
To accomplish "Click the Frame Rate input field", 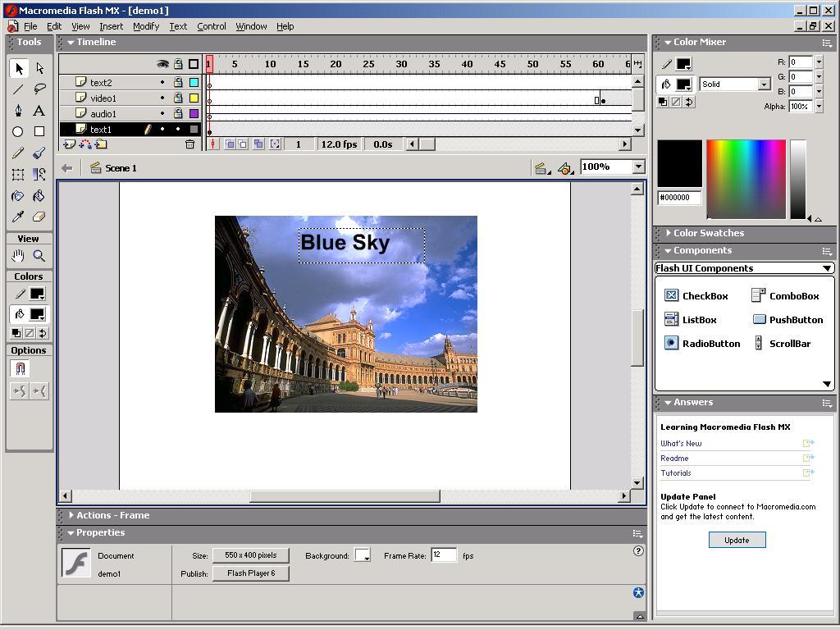I will tap(443, 555).
